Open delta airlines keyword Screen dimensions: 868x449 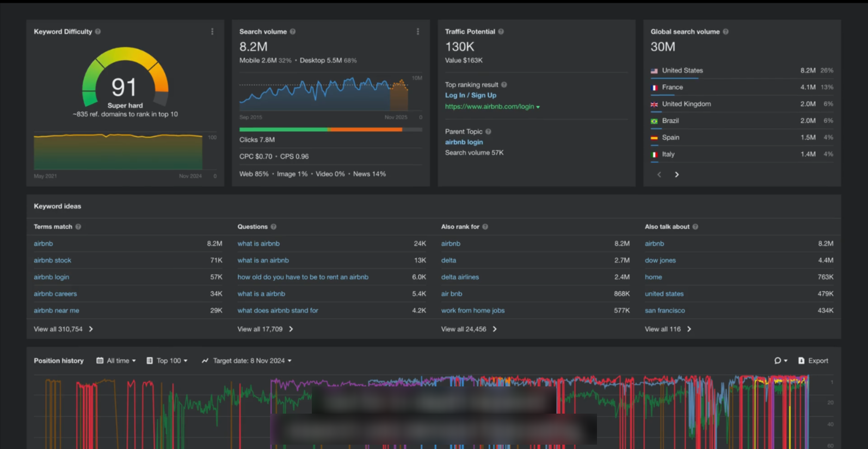coord(460,277)
